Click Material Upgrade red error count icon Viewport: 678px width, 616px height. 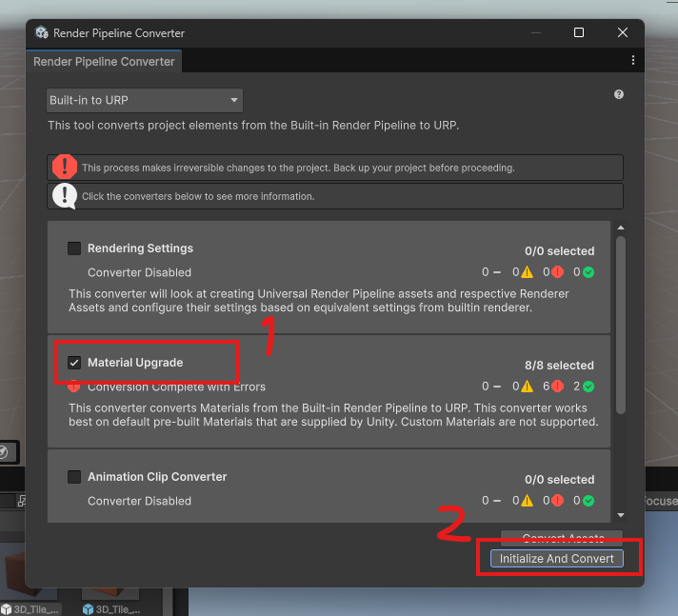click(x=556, y=387)
